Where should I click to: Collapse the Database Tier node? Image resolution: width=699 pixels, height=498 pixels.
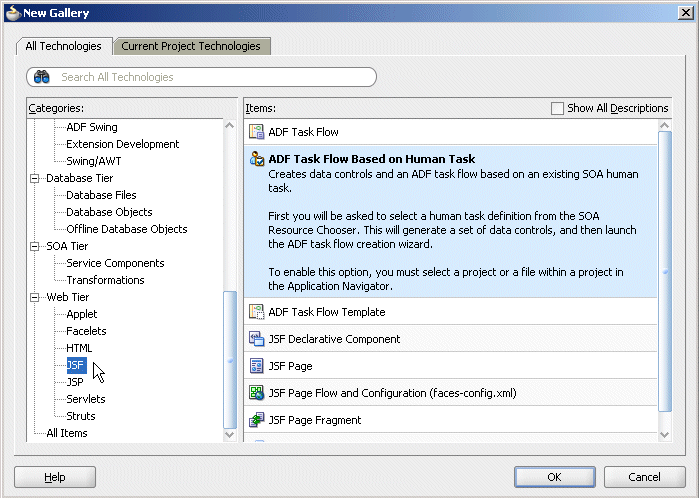35,178
